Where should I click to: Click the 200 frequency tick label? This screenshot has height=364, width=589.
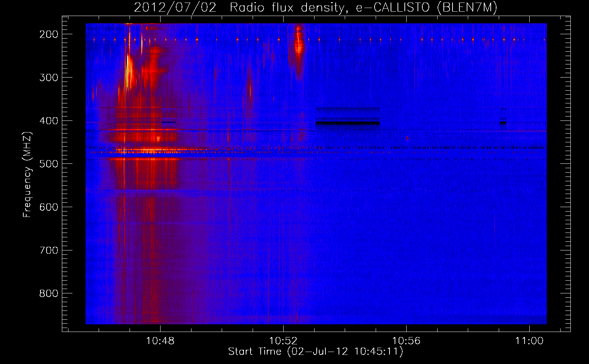point(49,34)
